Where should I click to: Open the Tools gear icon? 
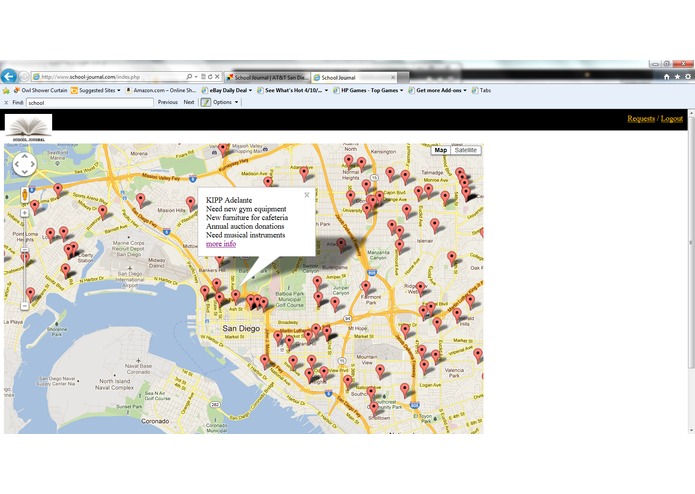[x=688, y=77]
